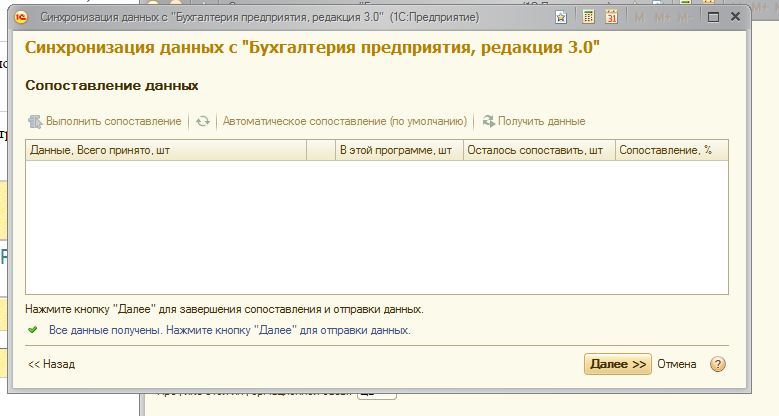Screen dimensions: 779x416
Task: Open the calendar icon in title bar
Action: 612,17
